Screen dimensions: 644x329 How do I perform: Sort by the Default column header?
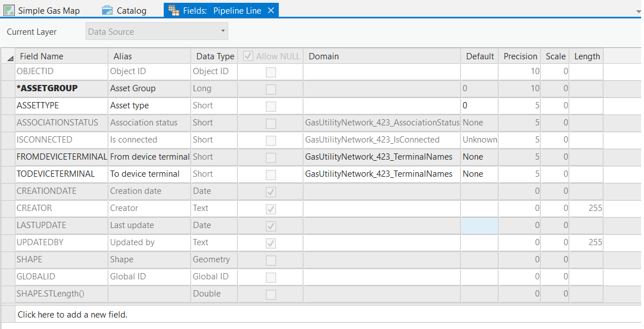(x=480, y=56)
